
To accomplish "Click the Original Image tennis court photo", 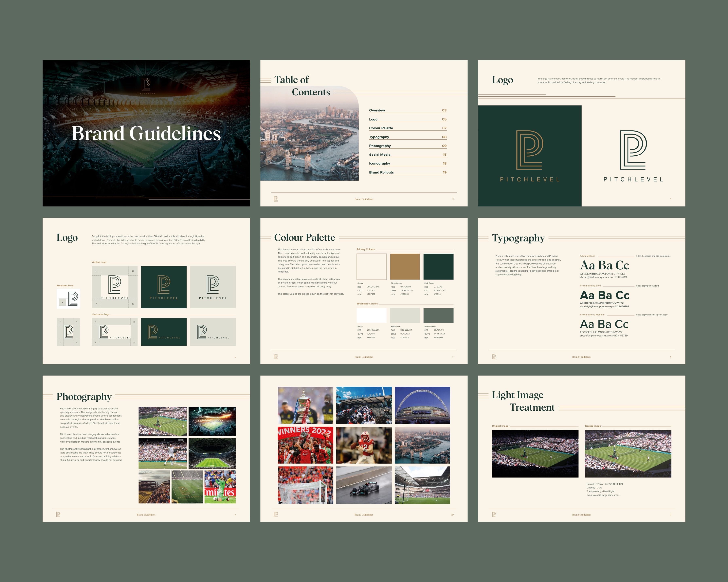I will click(x=535, y=454).
